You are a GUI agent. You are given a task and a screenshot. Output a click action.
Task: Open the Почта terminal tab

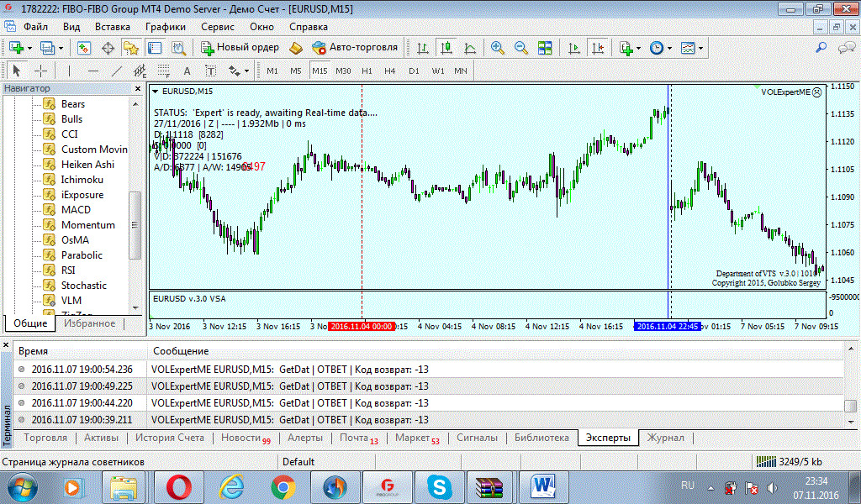tap(358, 438)
